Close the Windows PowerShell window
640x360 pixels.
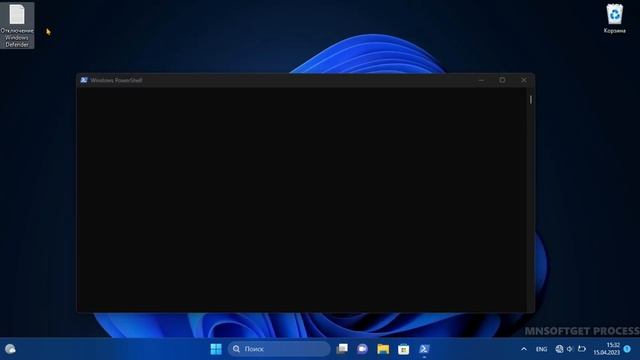pos(524,80)
